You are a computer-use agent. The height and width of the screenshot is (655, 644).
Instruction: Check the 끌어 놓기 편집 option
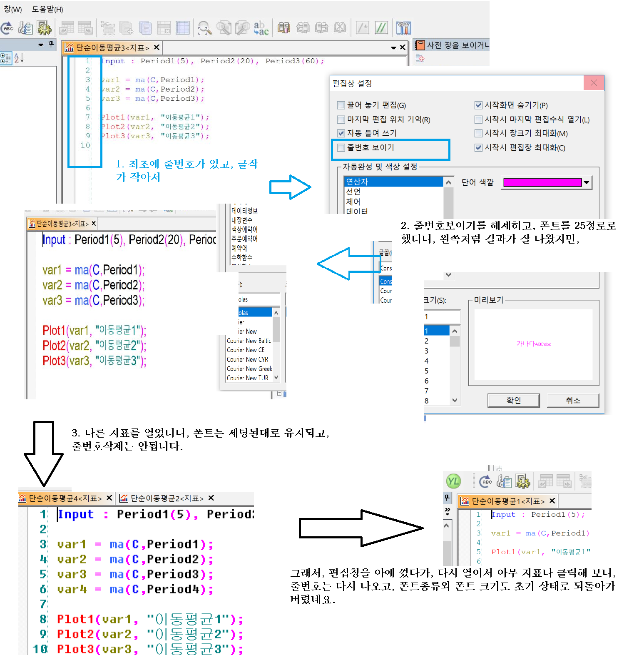pyautogui.click(x=341, y=105)
